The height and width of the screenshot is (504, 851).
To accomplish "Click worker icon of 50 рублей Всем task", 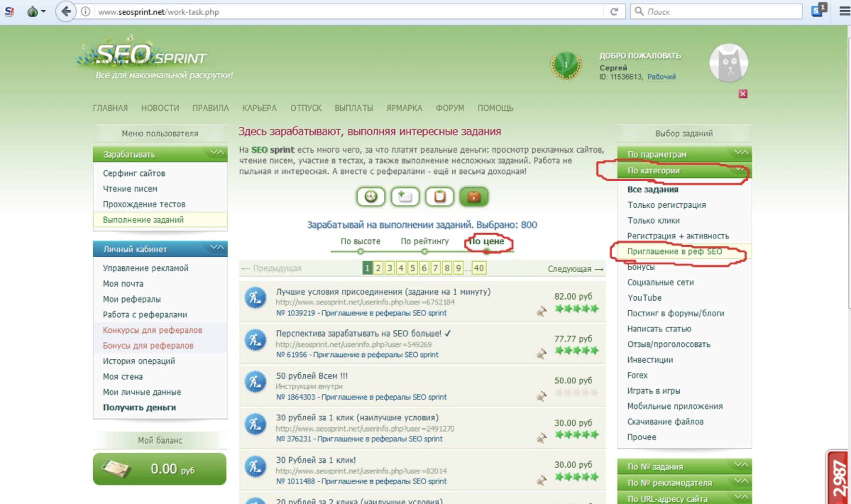I will (x=255, y=382).
